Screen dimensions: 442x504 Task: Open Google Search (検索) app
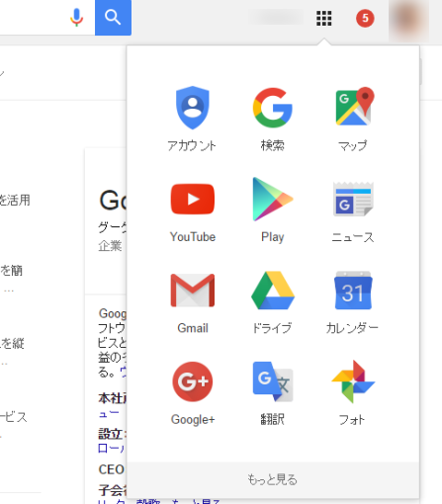(x=273, y=119)
